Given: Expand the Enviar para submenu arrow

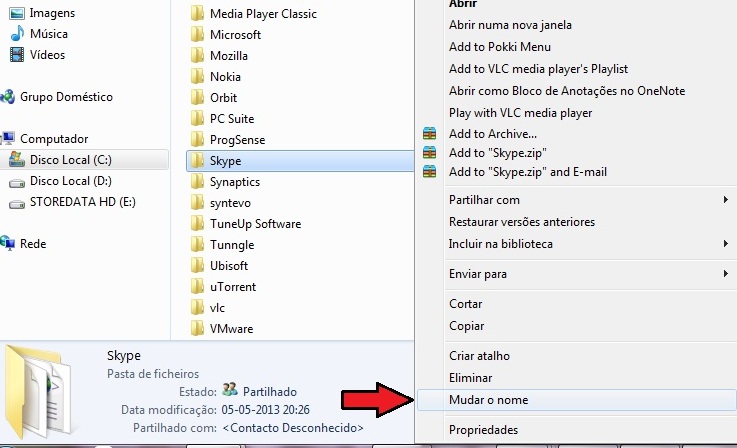Looking at the screenshot, I should tap(726, 274).
